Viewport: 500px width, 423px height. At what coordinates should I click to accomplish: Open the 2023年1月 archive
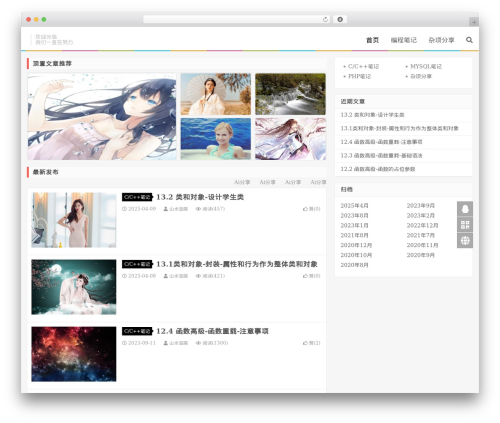point(354,226)
